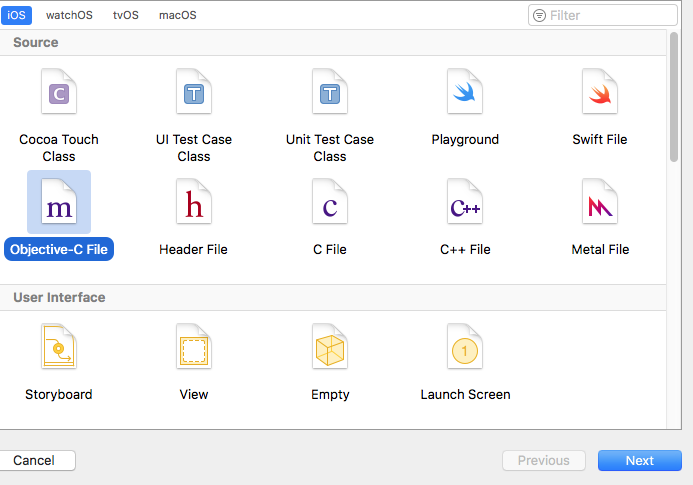
Task: Choose the Empty interface template icon
Action: pyautogui.click(x=329, y=349)
